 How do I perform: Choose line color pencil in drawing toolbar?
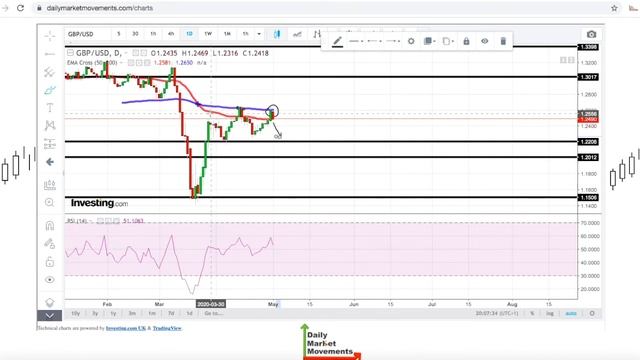(x=338, y=41)
